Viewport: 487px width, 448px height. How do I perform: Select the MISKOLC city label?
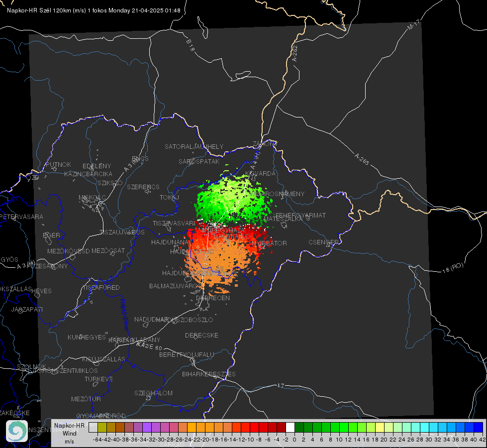tap(92, 198)
